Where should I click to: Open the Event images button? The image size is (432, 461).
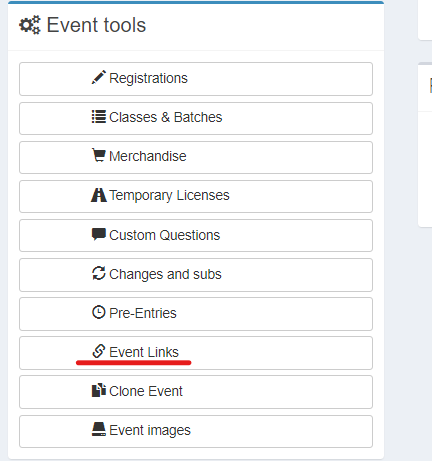196,431
